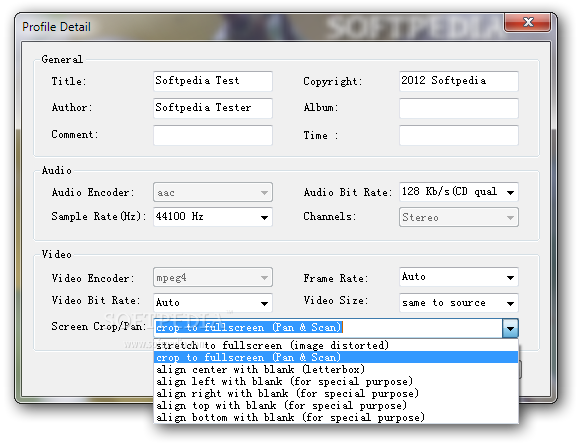The width and height of the screenshot is (578, 446).
Task: Open the Frame Rate dropdown
Action: tap(459, 277)
